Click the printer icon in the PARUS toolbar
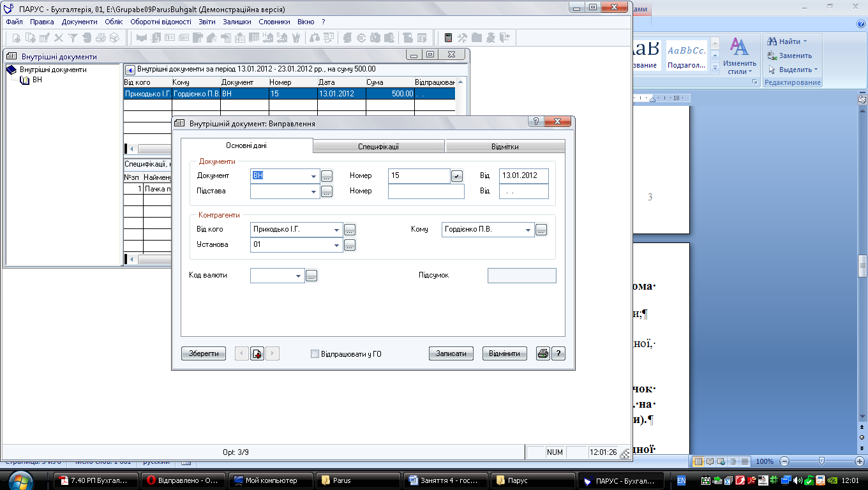This screenshot has height=490, width=868. coord(101,38)
